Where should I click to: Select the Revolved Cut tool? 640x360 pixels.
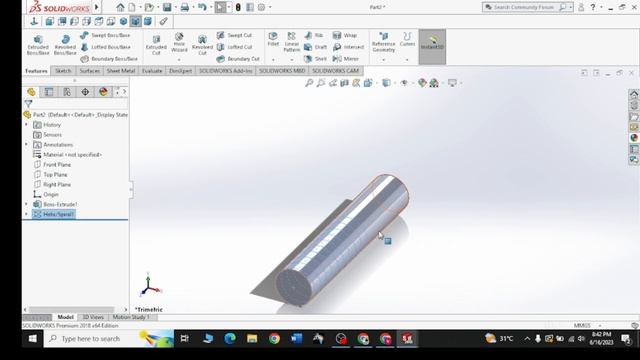[x=202, y=45]
